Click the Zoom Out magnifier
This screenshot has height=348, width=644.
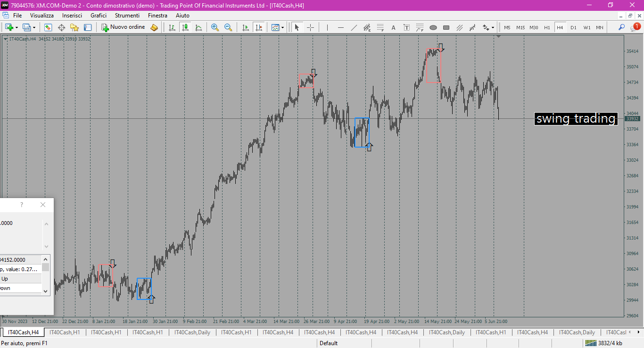228,27
